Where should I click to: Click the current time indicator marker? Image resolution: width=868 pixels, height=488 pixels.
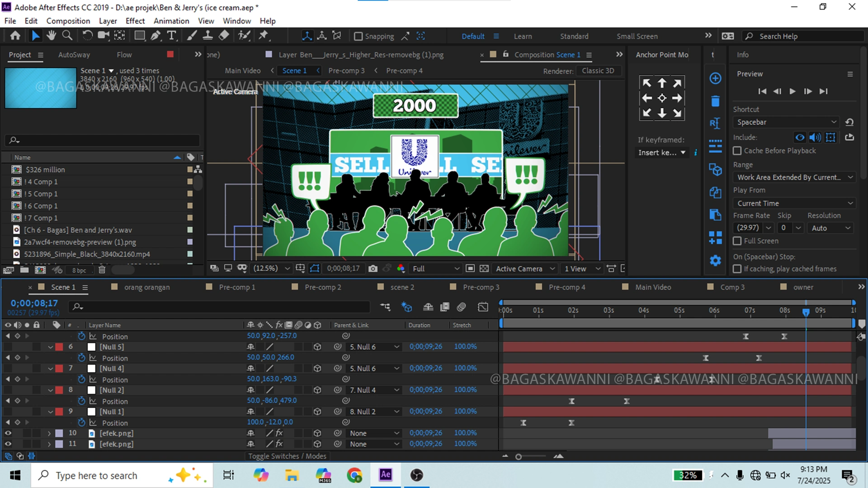(x=806, y=312)
